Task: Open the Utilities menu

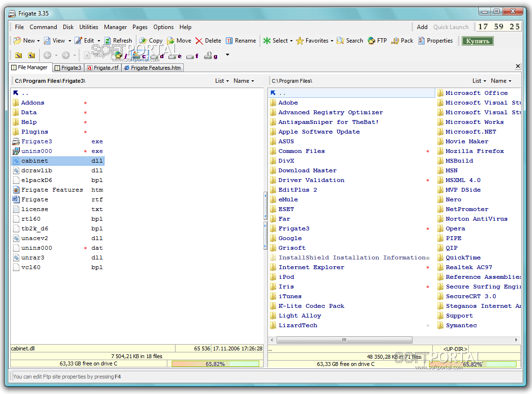Action: [89, 27]
